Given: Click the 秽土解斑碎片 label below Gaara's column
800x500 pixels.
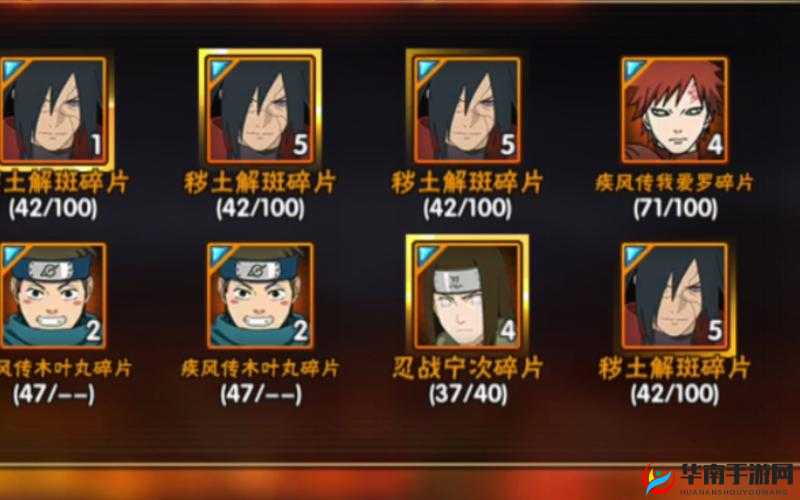Looking at the screenshot, I should (674, 368).
